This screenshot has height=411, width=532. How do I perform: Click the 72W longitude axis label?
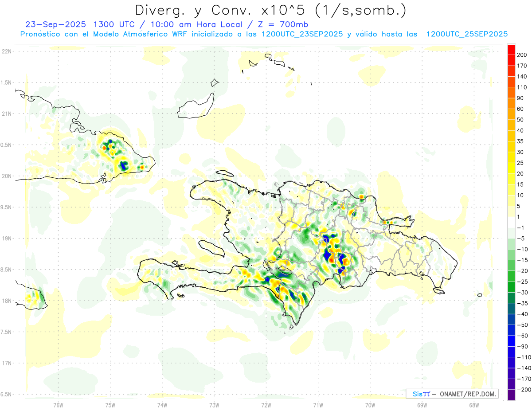(266, 404)
